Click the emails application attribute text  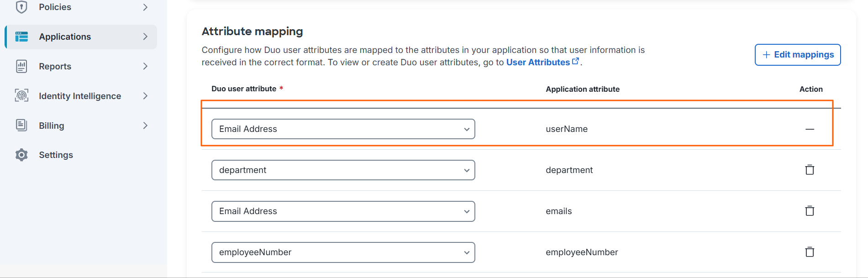pyautogui.click(x=559, y=211)
